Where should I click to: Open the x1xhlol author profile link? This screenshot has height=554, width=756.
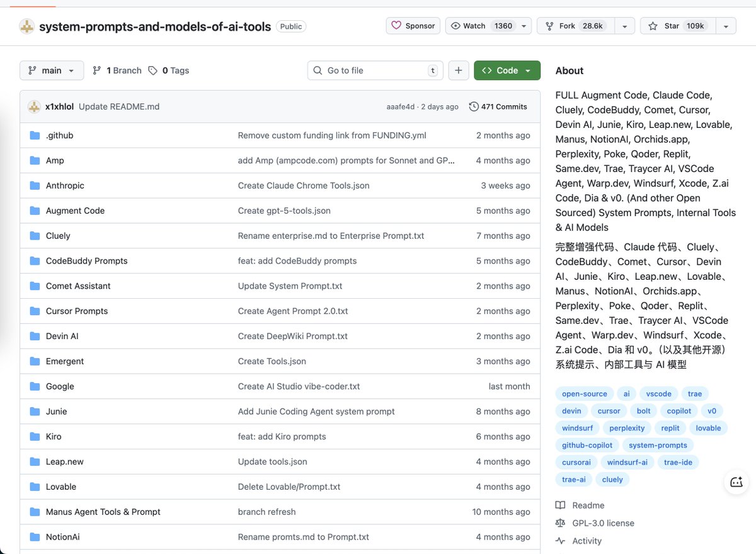point(59,107)
